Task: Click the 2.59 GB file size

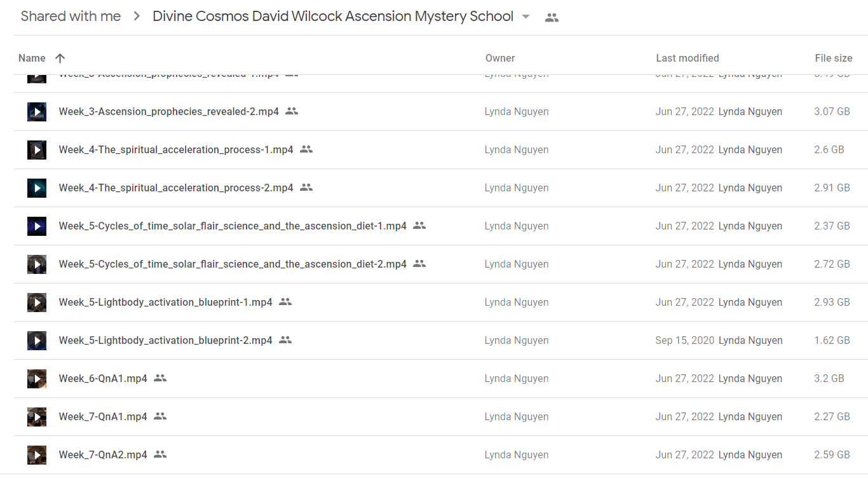Action: 832,455
